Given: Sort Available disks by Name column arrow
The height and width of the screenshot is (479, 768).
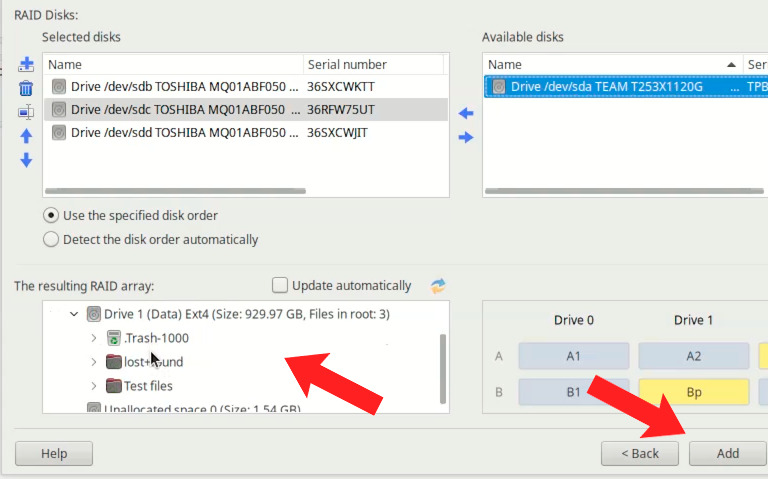Looking at the screenshot, I should [731, 65].
